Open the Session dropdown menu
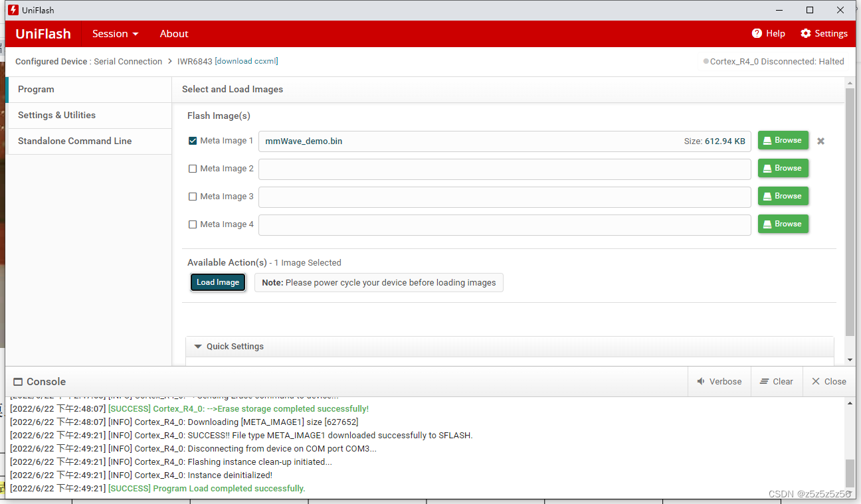 pyautogui.click(x=116, y=34)
